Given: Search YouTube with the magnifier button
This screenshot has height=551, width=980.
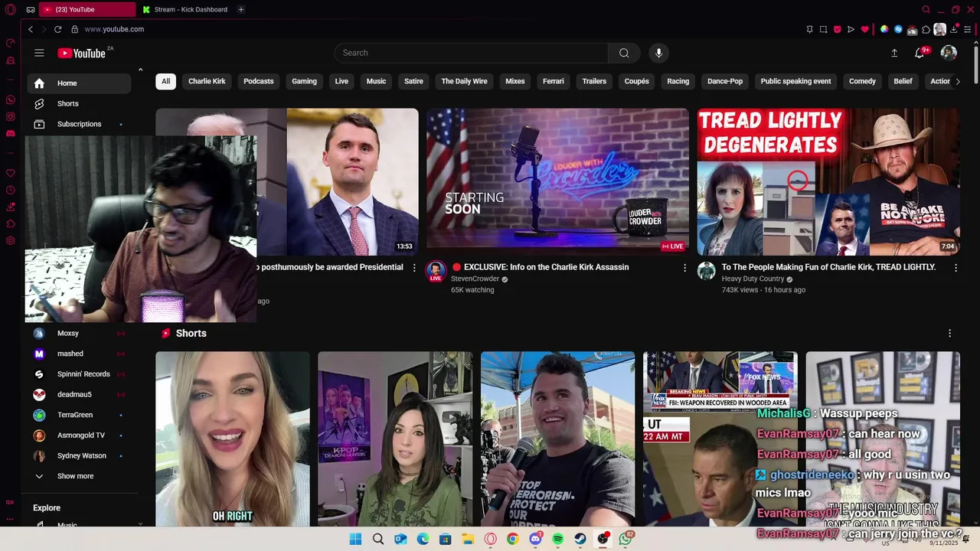Looking at the screenshot, I should [x=624, y=53].
